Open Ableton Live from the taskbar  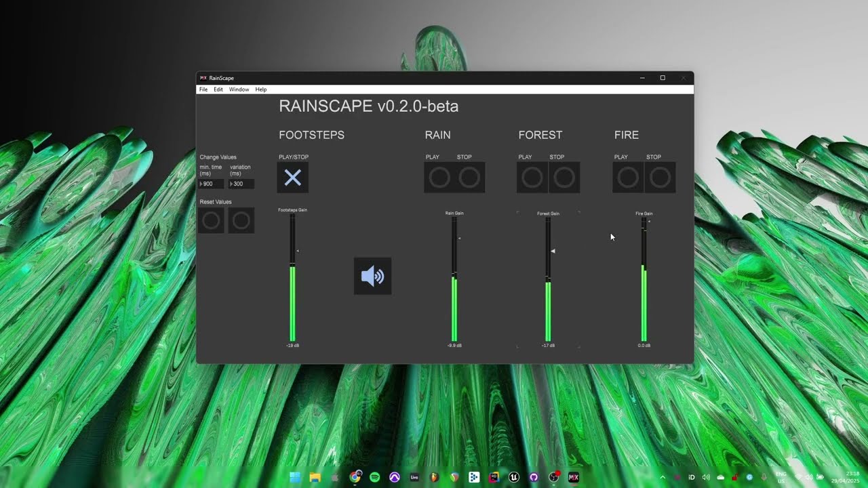tap(414, 477)
